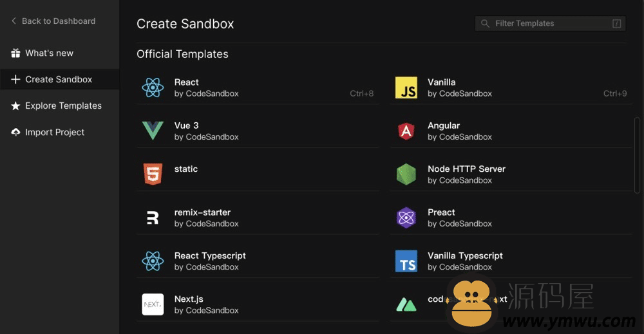Viewport: 644px width, 334px height.
Task: Click the Next.js white logo
Action: (x=153, y=304)
